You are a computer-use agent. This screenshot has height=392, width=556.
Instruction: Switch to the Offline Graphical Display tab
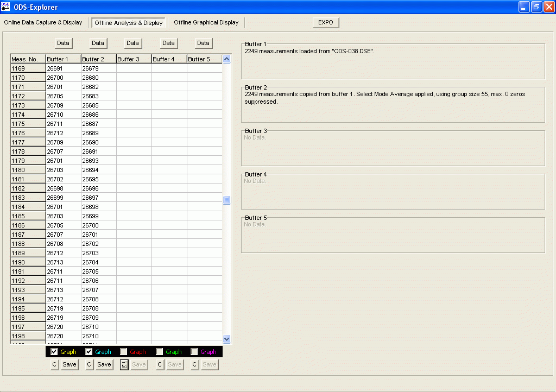(x=206, y=22)
